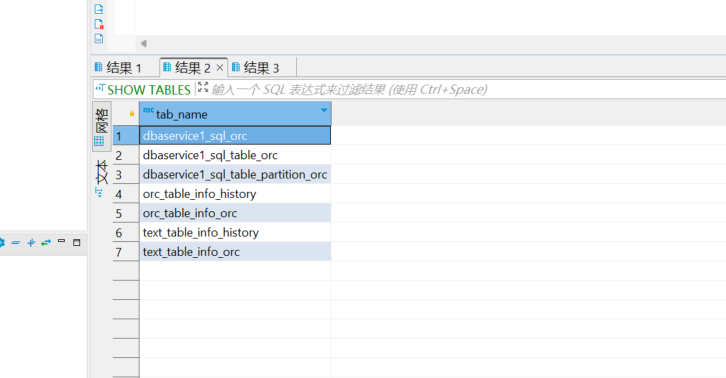Viewport: 726px width, 378px height.
Task: Click the read-only lock icon in grid corner
Action: pos(132,113)
